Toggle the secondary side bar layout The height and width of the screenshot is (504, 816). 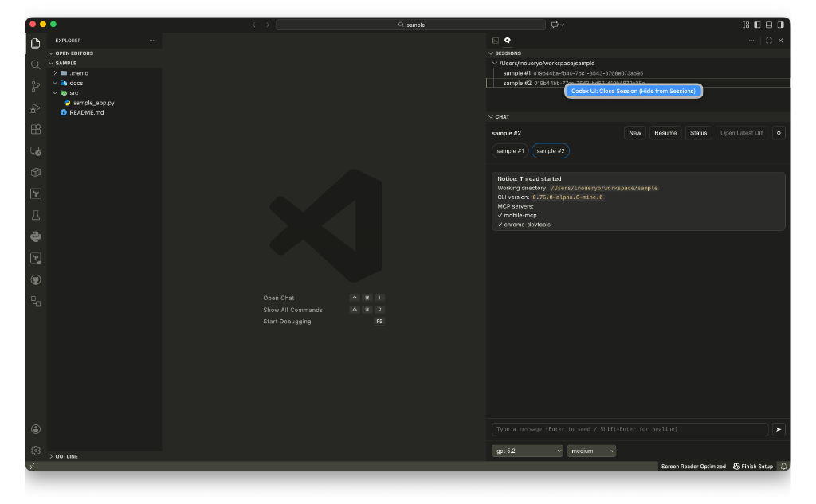point(779,25)
